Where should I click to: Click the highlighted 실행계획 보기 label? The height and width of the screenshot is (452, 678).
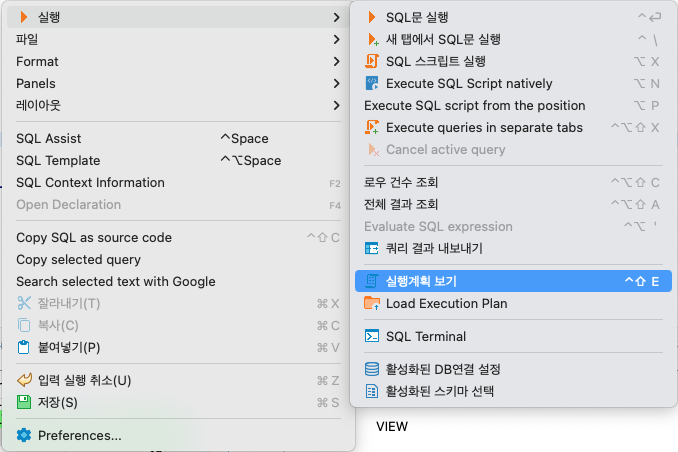coord(421,281)
